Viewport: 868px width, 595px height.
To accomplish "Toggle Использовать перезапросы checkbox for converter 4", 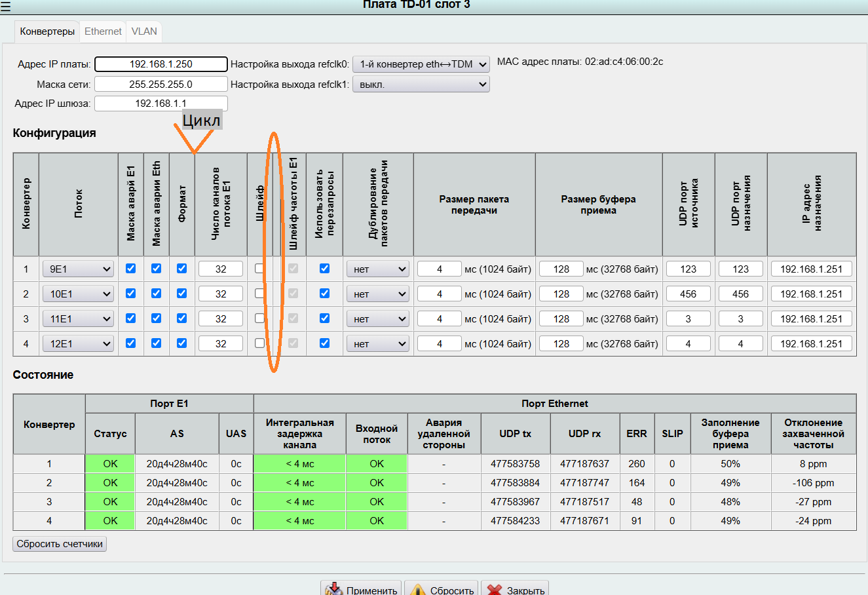I will (324, 343).
